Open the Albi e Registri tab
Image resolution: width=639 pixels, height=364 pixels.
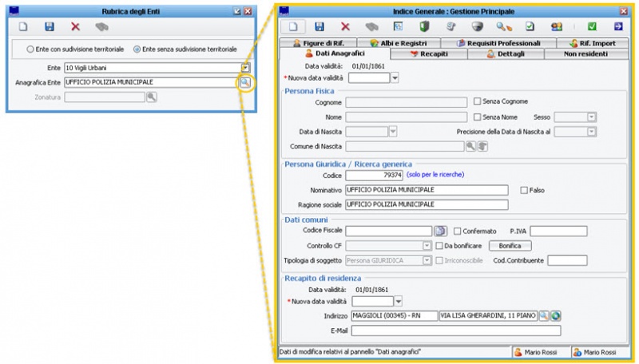pyautogui.click(x=399, y=43)
